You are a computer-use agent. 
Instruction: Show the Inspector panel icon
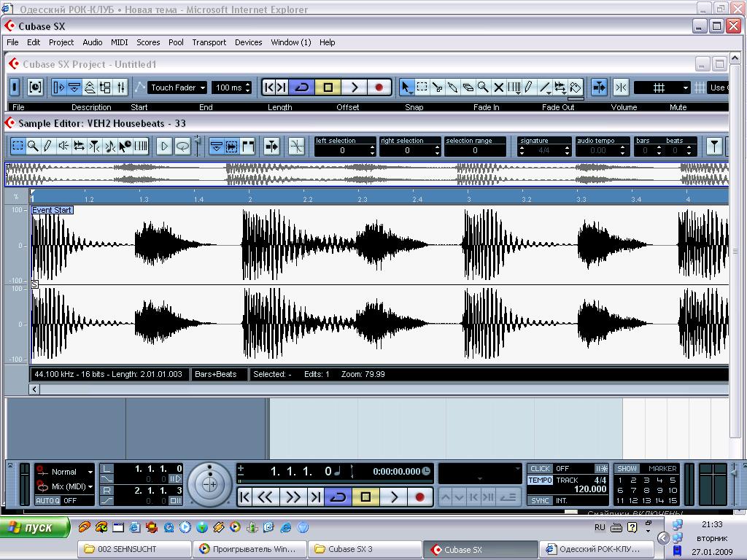[x=59, y=87]
